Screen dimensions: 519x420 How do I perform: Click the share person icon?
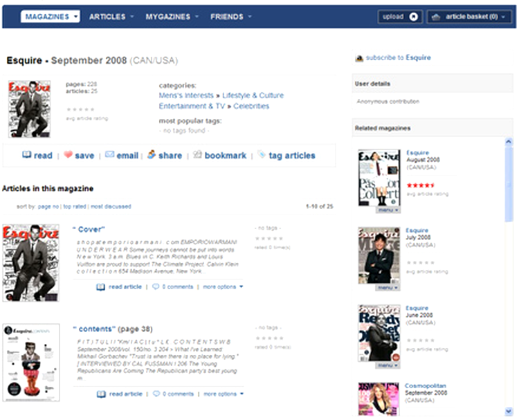[152, 154]
